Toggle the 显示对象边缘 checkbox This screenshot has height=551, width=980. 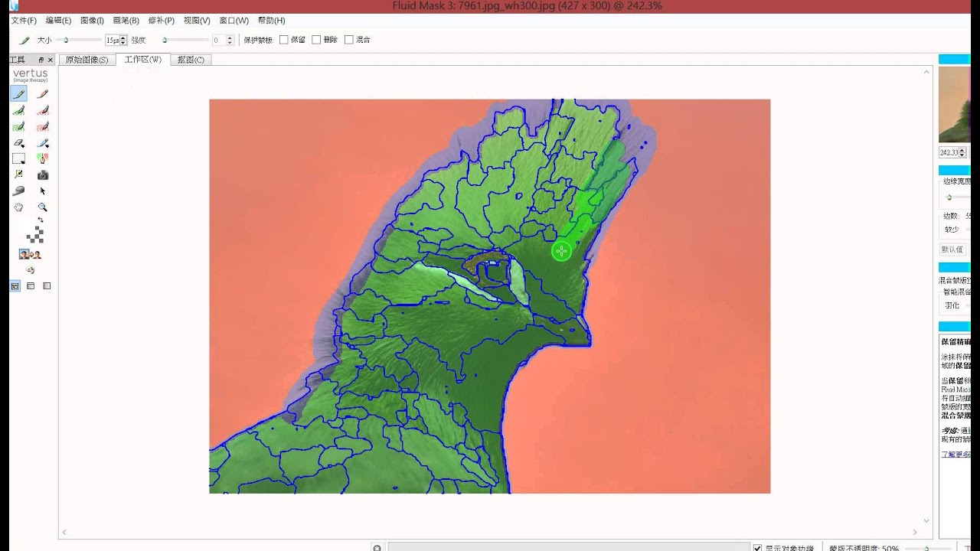757,548
